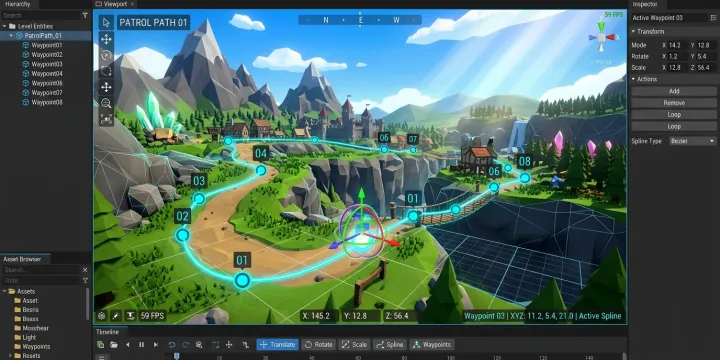Click the Hierarchy search field

click(x=40, y=16)
